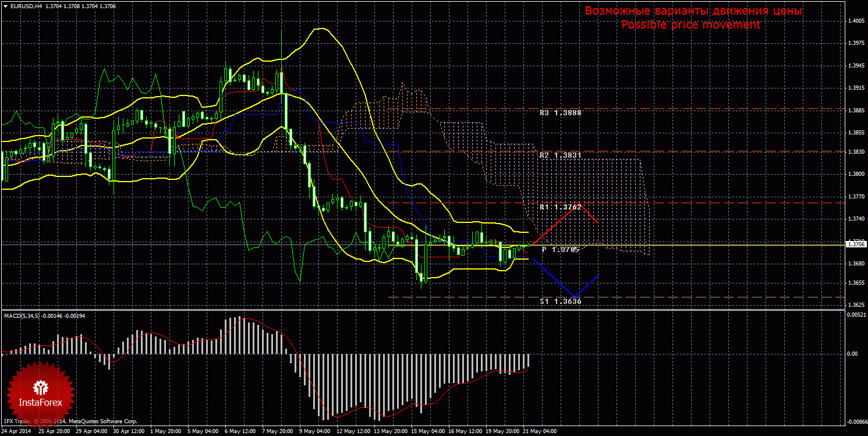Screen dimensions: 868x436
Task: Click the 21 May 04:00 time label
Action: [539, 432]
